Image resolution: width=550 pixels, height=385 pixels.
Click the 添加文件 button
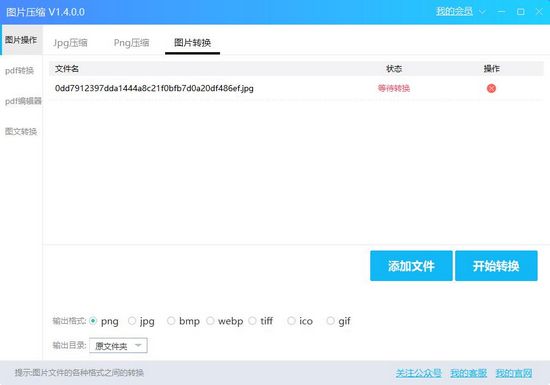[411, 266]
